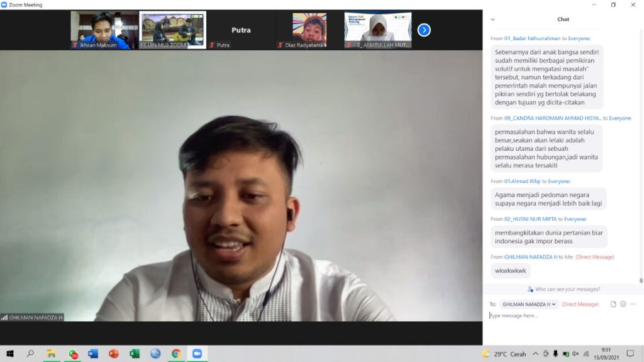This screenshot has height=362, width=644.
Task: Open the chat recipient dropdown
Action: (529, 304)
